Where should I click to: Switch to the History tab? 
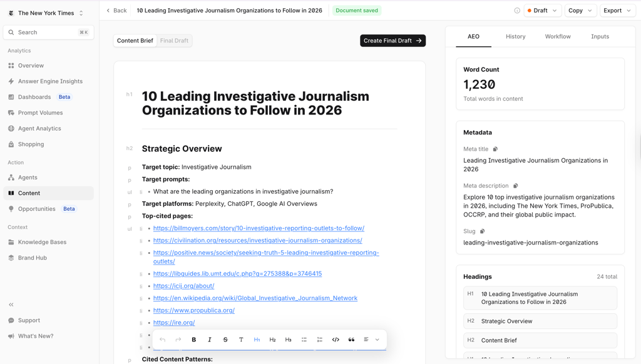coord(516,36)
